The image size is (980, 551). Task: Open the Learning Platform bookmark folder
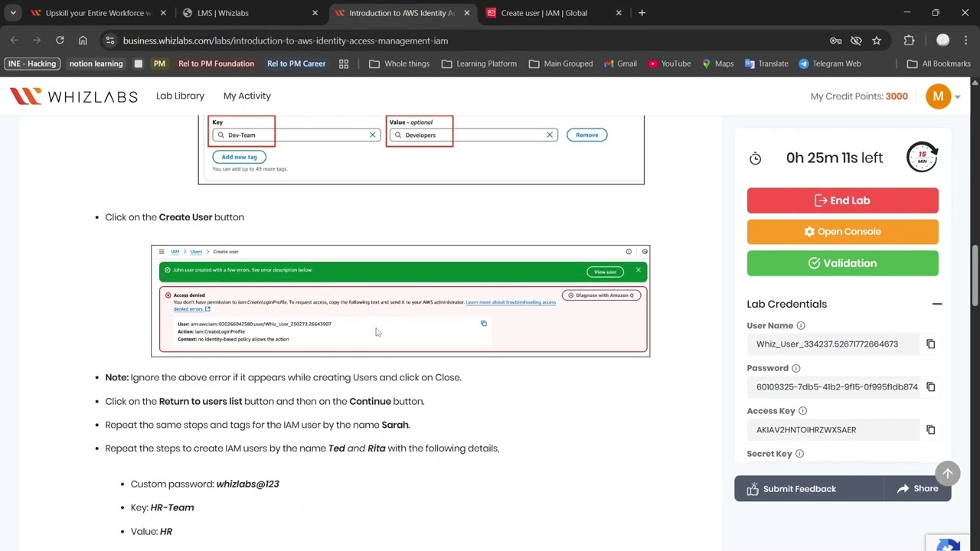[479, 64]
